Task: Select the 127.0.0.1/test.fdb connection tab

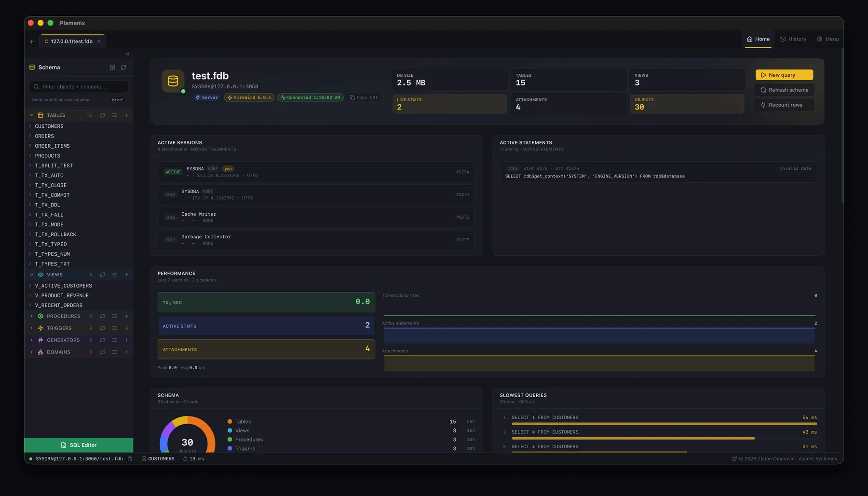Action: click(x=72, y=41)
